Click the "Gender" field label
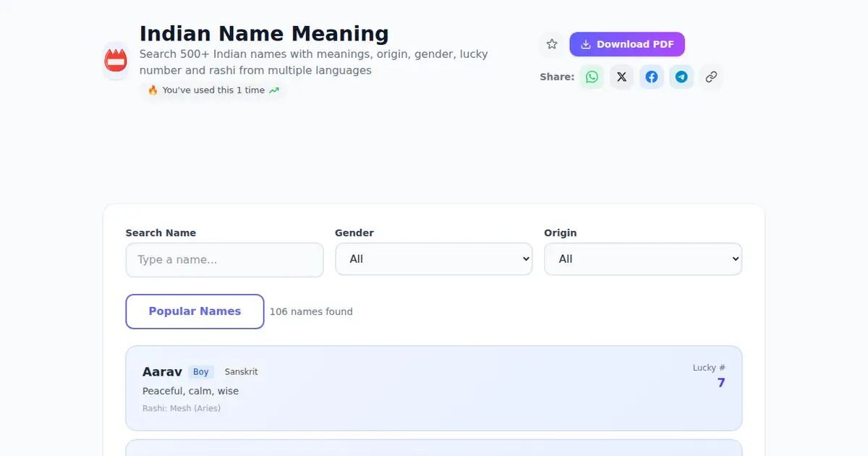Viewport: 868px width, 456px height. (x=354, y=233)
